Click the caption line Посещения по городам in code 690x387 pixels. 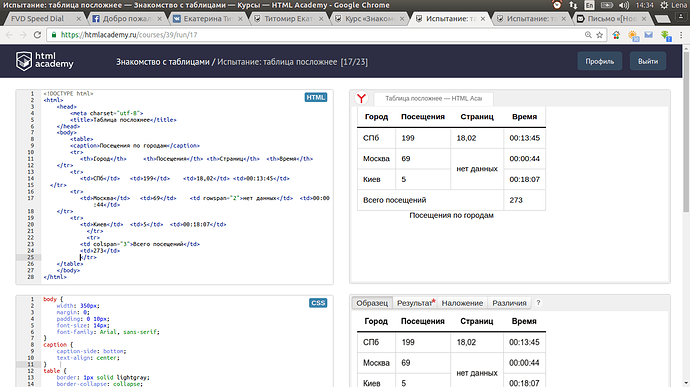point(135,146)
